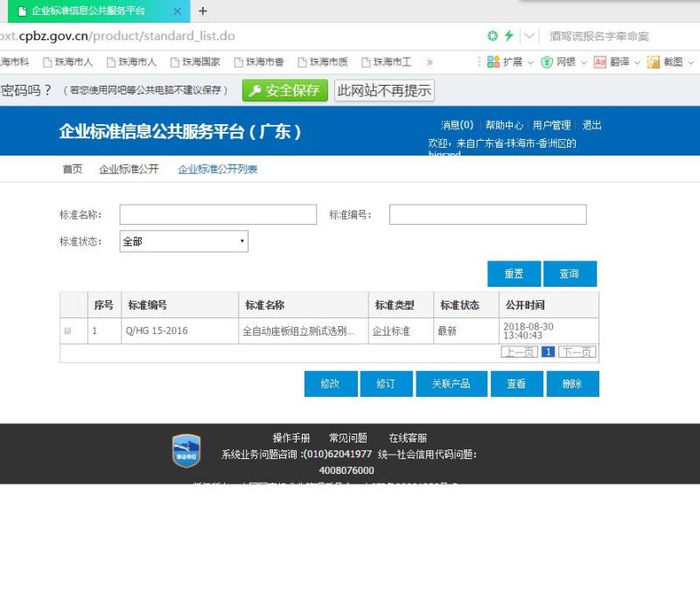Click the 删除 delete button
The width and height of the screenshot is (700, 613).
(572, 384)
